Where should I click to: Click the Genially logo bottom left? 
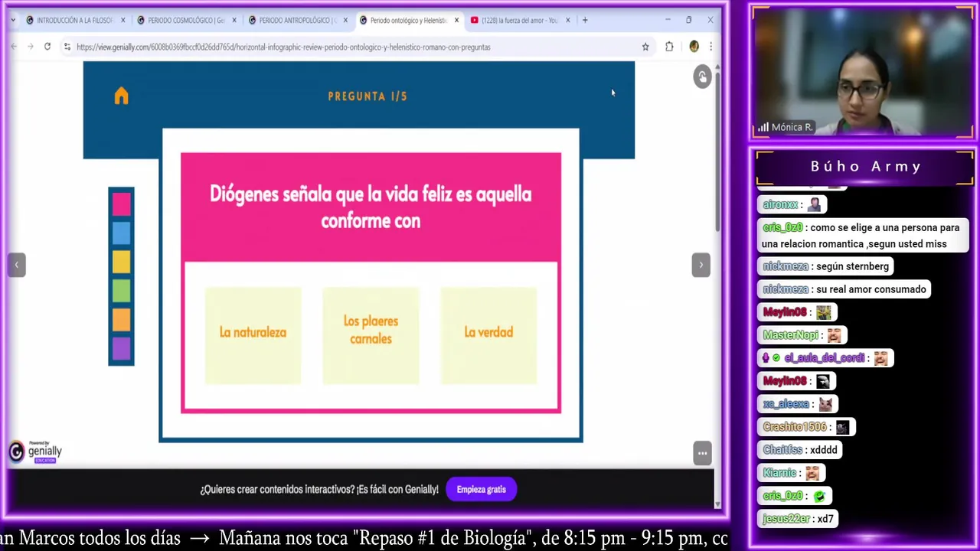pyautogui.click(x=35, y=452)
